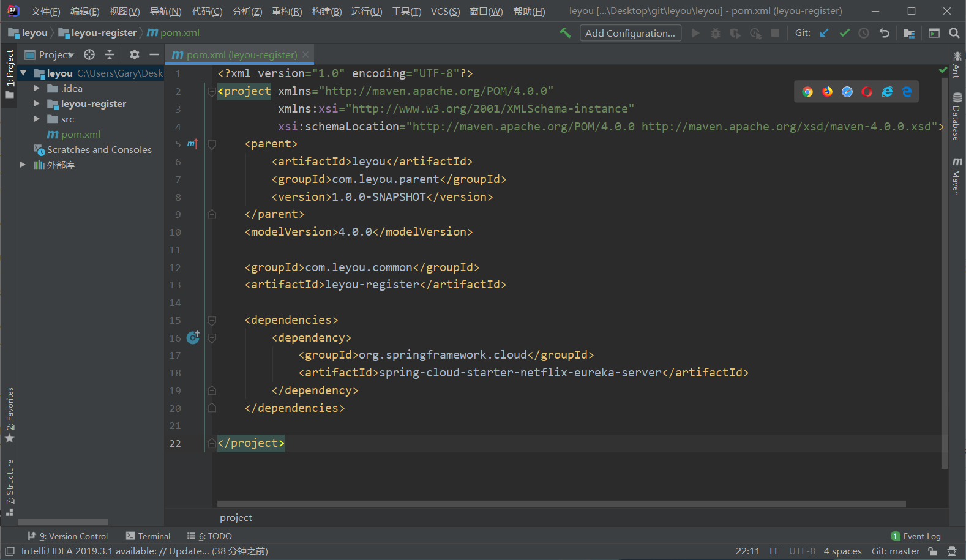Click gutter bean icon on line 16
966x560 pixels.
tap(193, 337)
